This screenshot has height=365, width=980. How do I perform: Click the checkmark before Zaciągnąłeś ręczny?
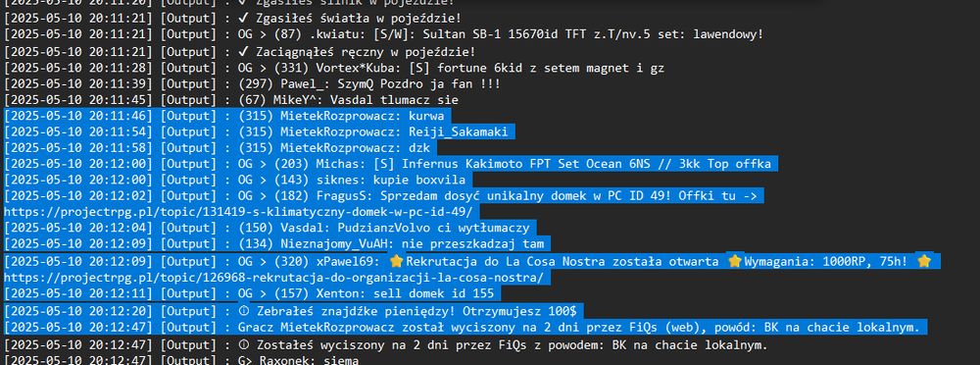pyautogui.click(x=245, y=51)
